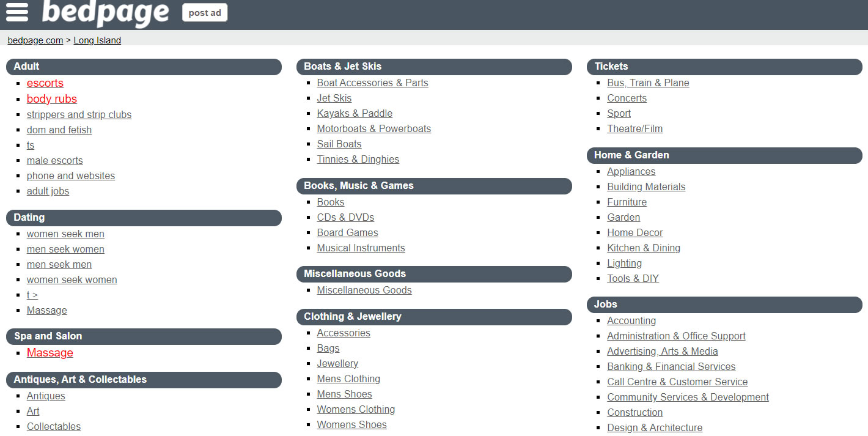Image resolution: width=868 pixels, height=436 pixels.
Task: Open Building Materials link
Action: (646, 187)
